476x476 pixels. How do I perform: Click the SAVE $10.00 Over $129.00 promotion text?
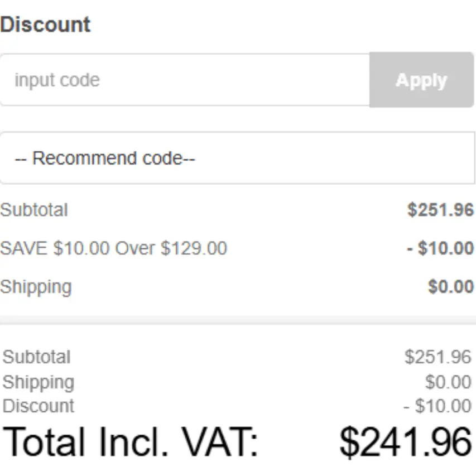tap(114, 248)
